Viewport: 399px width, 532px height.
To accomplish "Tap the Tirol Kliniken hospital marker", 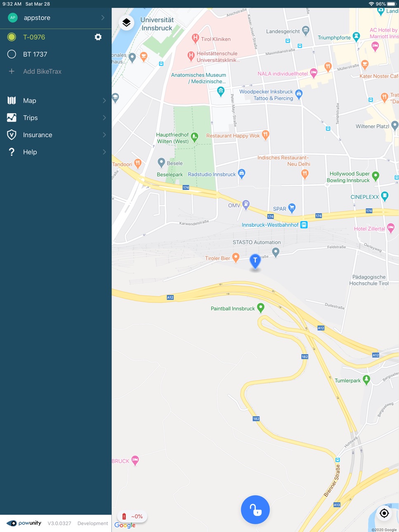I will (x=196, y=39).
